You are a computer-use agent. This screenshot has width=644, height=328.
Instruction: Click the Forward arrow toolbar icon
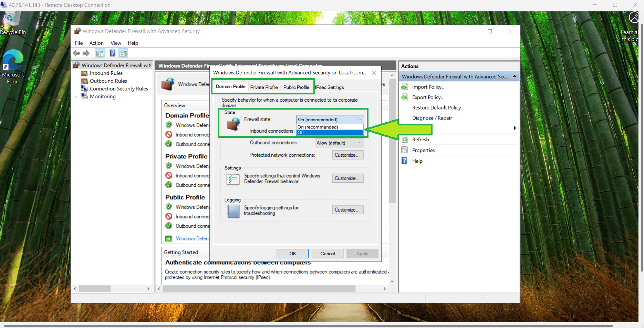coord(86,53)
